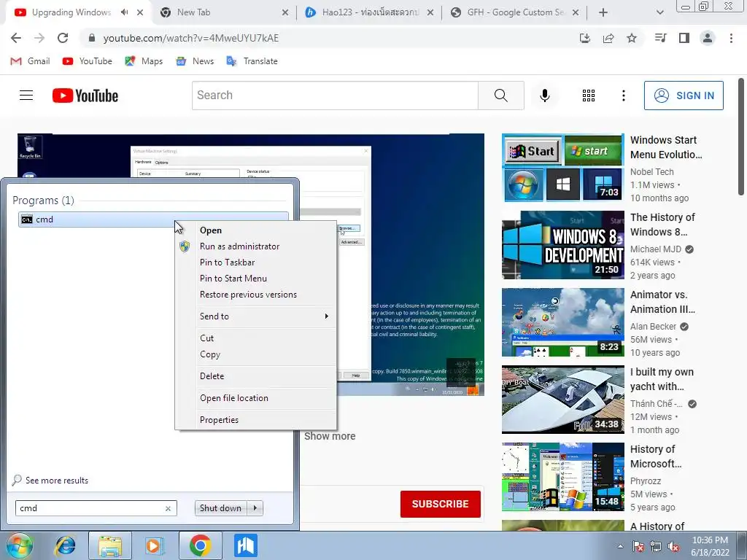747x560 pixels.
Task: Select Cut in the context menu
Action: (x=256, y=338)
